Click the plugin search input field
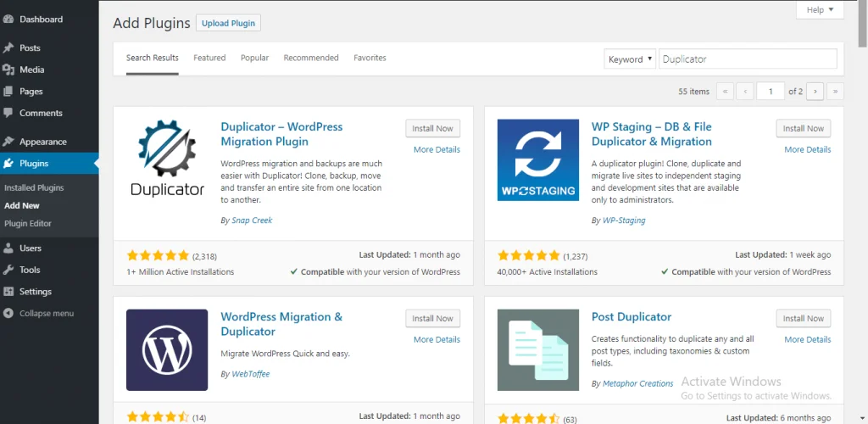The height and width of the screenshot is (424, 868). [747, 59]
